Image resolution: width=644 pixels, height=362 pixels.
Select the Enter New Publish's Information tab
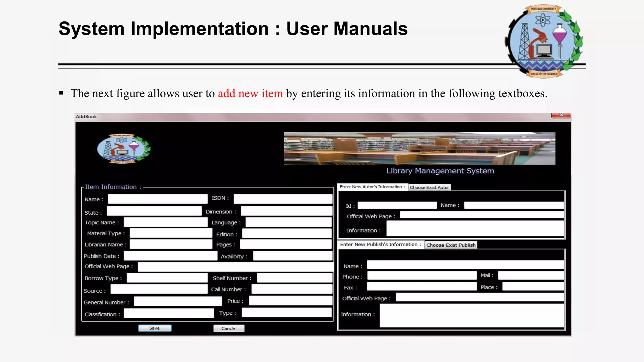click(x=380, y=244)
